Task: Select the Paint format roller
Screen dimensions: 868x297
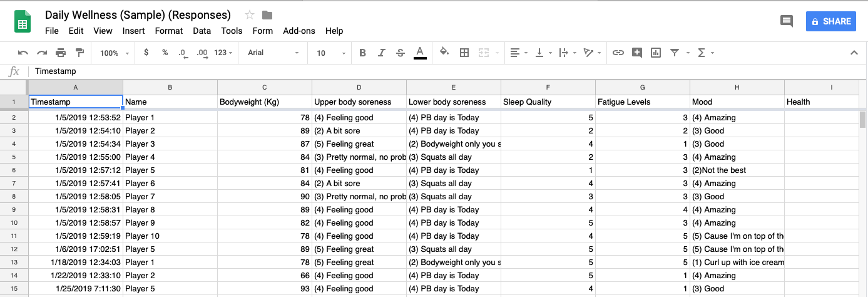Action: pos(79,53)
